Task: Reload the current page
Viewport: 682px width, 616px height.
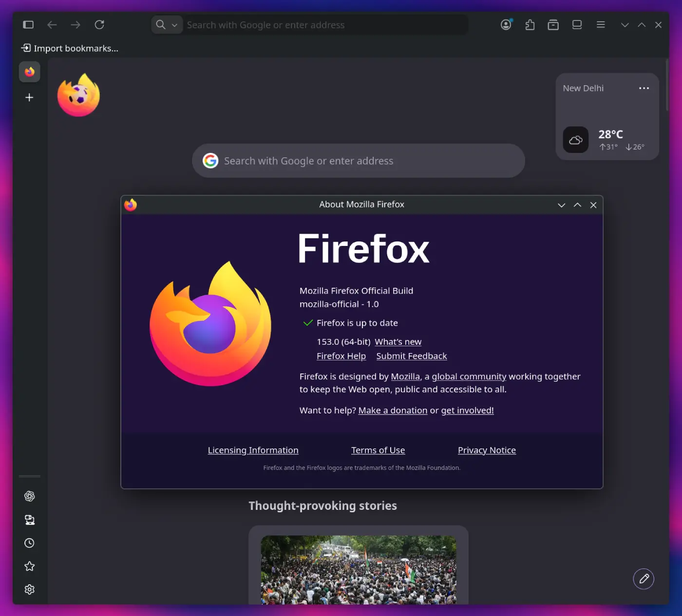Action: pos(99,25)
